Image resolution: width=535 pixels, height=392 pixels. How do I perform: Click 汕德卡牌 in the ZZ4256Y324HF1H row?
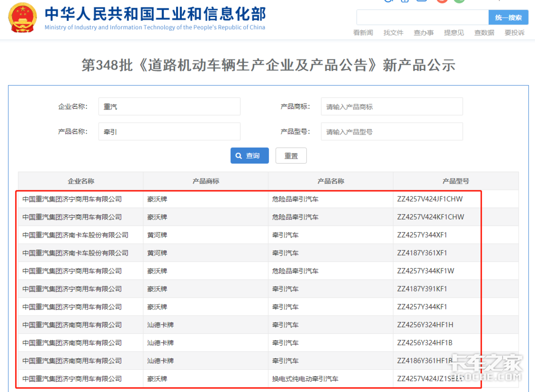pyautogui.click(x=160, y=325)
